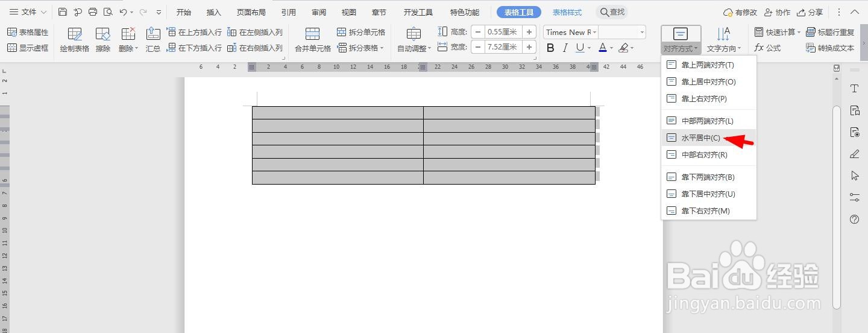Viewport: 868px width, 333px height.
Task: Click 转换成文本 convert to text
Action: (830, 48)
